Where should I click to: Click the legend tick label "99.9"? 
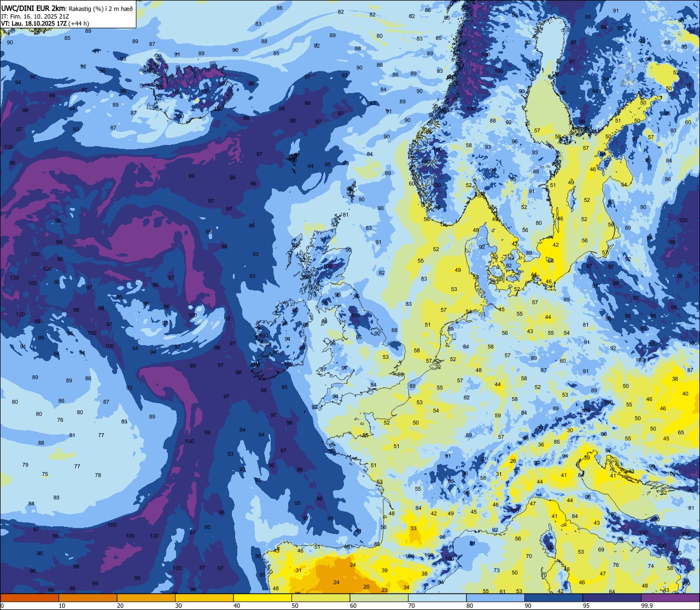coord(646,606)
